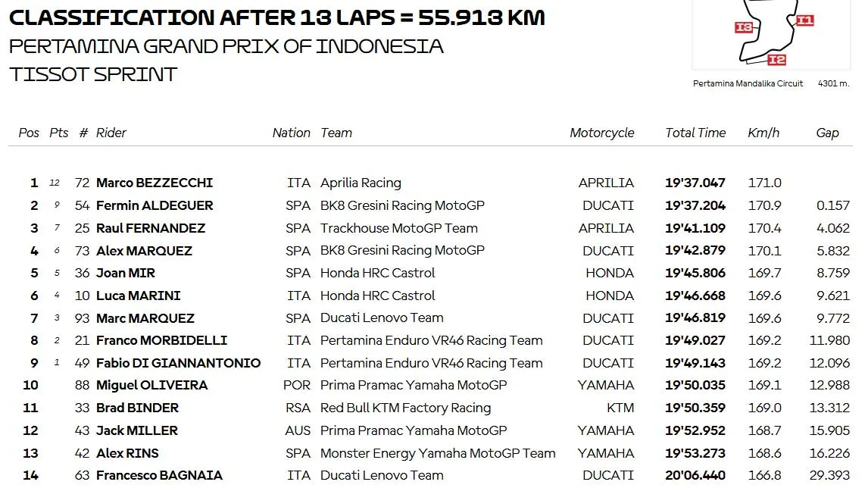Select Marc MARQUEZ in the classification
The width and height of the screenshot is (868, 488).
tap(145, 318)
